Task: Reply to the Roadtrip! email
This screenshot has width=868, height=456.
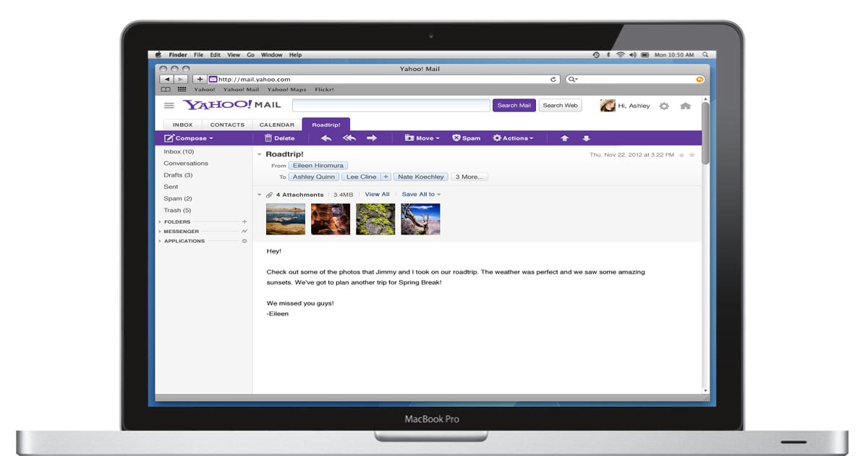Action: (325, 138)
